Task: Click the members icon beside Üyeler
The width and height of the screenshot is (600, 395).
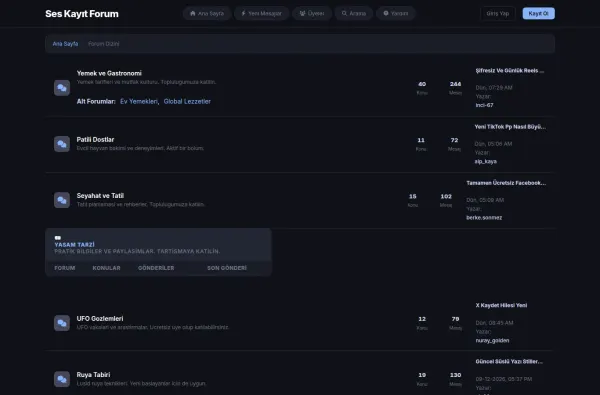Action: click(302, 13)
